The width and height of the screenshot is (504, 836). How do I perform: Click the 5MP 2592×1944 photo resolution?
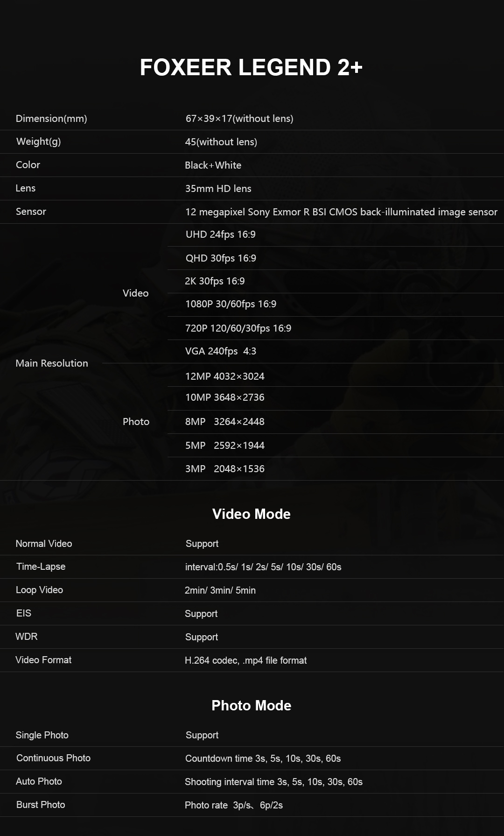pyautogui.click(x=225, y=446)
